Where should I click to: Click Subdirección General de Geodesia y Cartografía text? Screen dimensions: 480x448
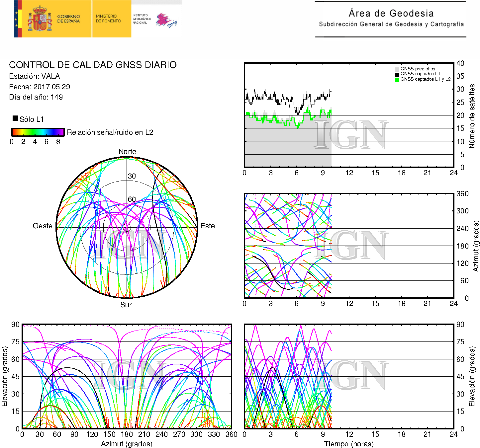(x=391, y=24)
